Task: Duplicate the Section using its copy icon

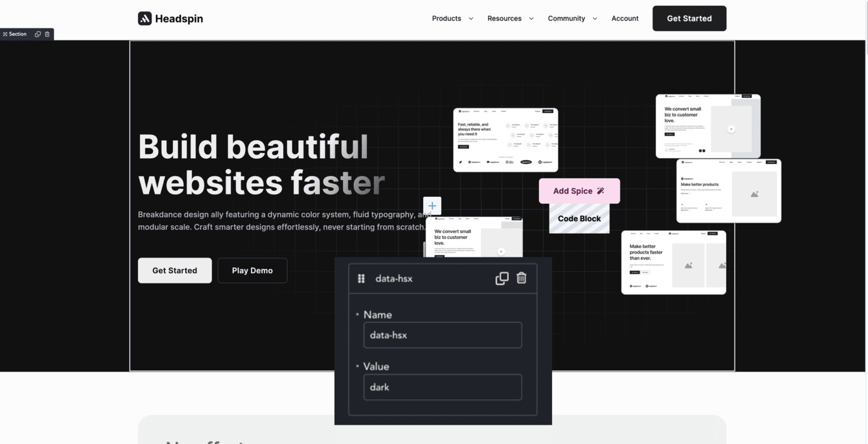Action: point(38,34)
